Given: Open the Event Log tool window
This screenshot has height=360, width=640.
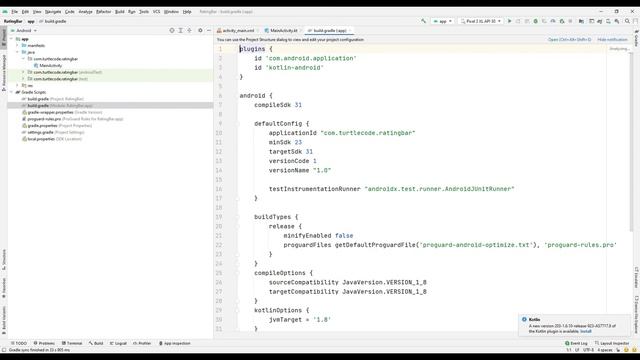Looking at the screenshot, I should click(576, 343).
